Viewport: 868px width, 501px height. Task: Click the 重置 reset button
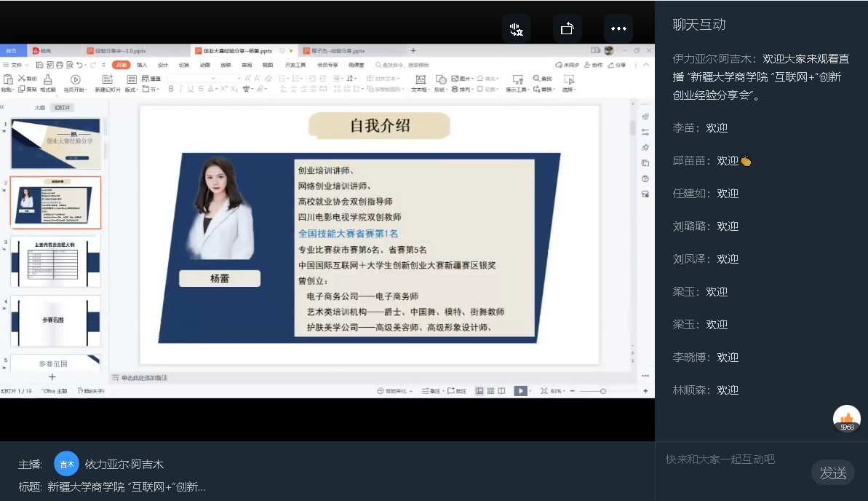pos(151,78)
